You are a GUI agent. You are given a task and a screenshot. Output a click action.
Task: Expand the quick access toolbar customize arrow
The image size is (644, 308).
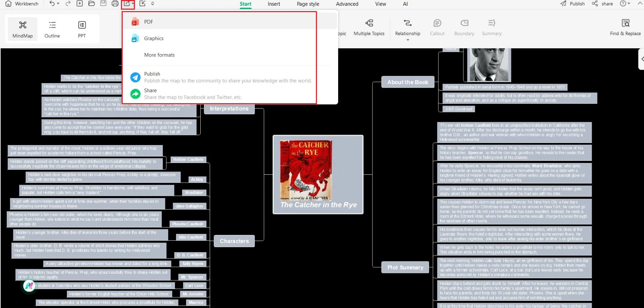(153, 4)
